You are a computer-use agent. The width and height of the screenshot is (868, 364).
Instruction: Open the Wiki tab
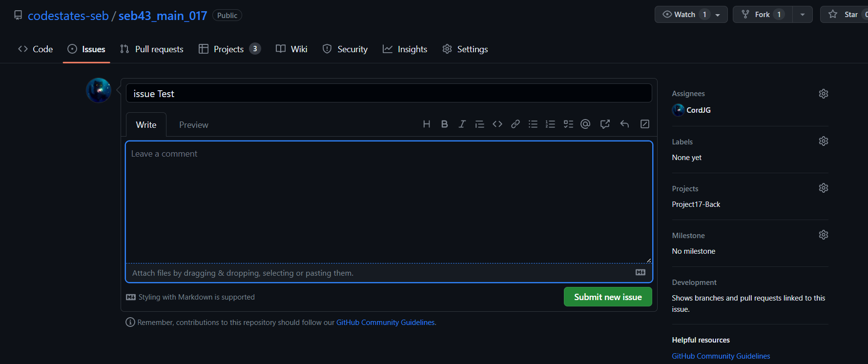(291, 49)
